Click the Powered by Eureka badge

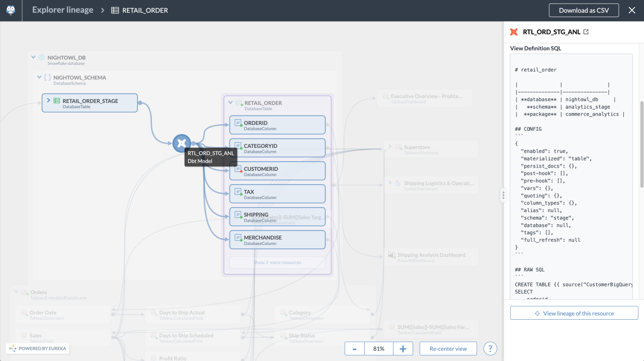pyautogui.click(x=37, y=348)
